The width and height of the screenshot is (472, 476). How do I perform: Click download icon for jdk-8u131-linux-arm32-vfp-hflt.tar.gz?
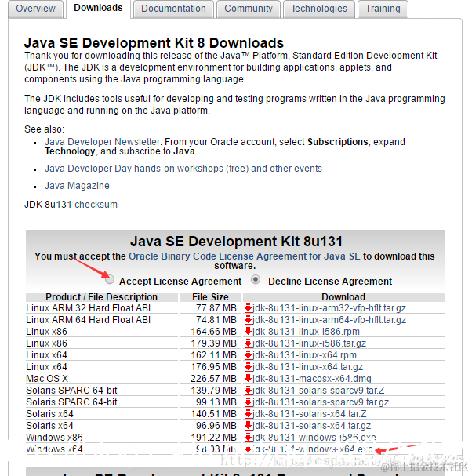248,308
